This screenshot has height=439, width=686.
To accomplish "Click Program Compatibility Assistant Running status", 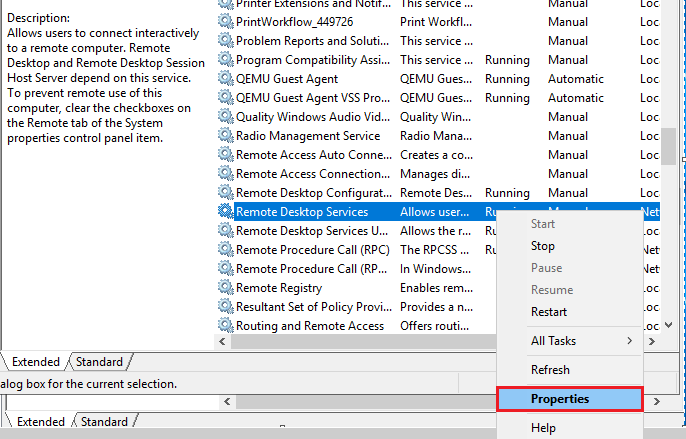I will (507, 60).
